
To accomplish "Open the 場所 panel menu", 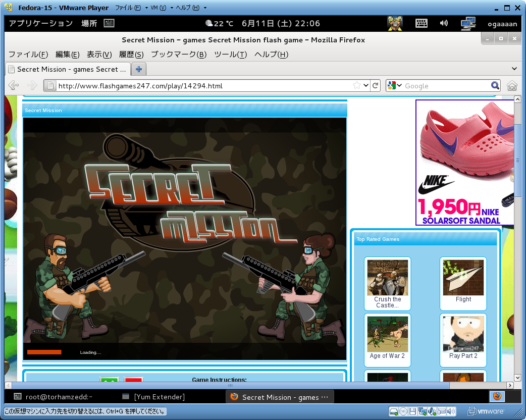I will pyautogui.click(x=89, y=23).
